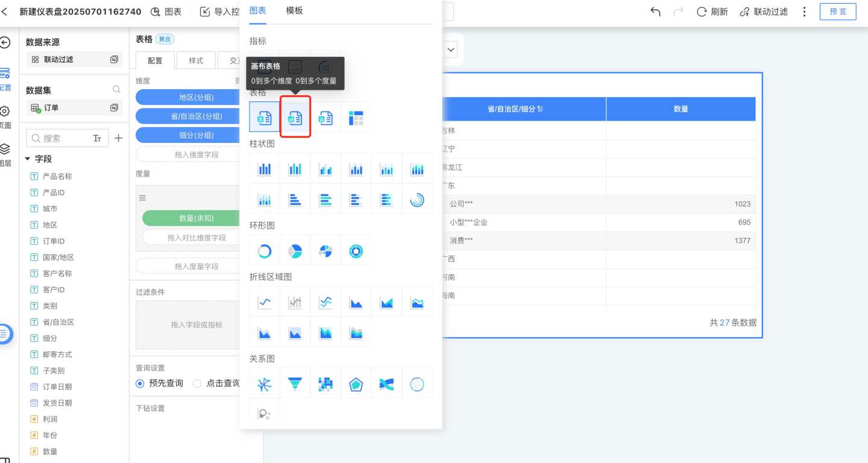Select the radar pentagon chart icon
The width and height of the screenshot is (868, 463).
coord(356,383)
